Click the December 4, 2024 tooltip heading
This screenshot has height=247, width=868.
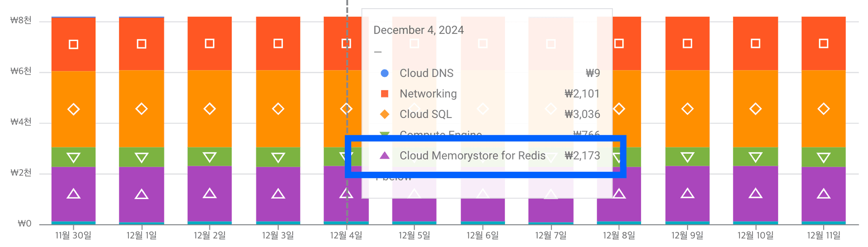click(419, 30)
